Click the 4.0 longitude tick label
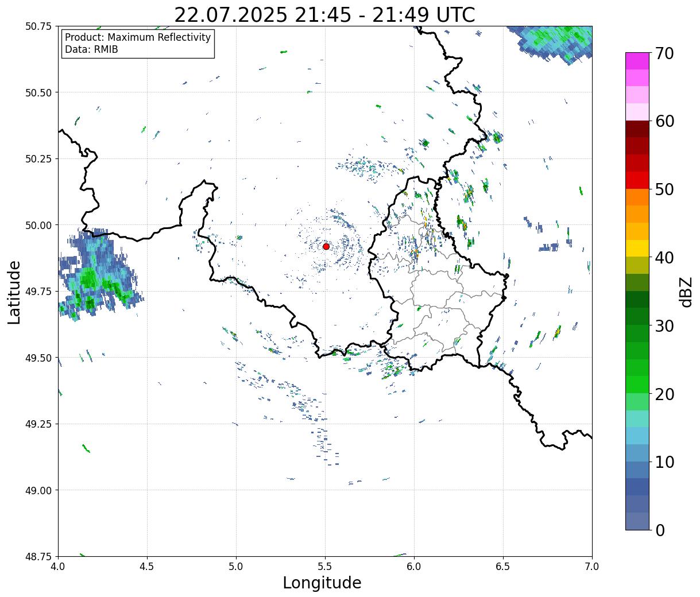This screenshot has height=597, width=700. (x=58, y=567)
